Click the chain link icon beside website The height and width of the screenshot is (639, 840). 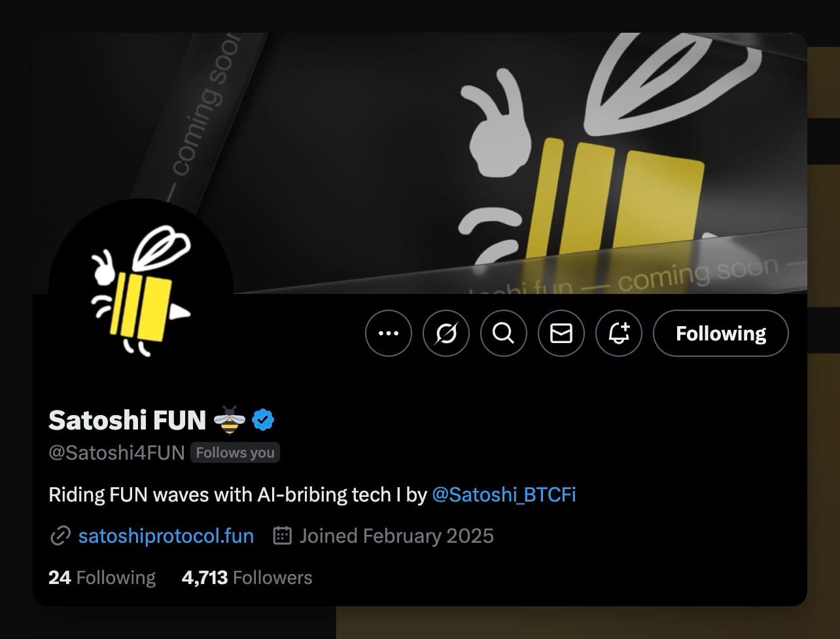(60, 536)
